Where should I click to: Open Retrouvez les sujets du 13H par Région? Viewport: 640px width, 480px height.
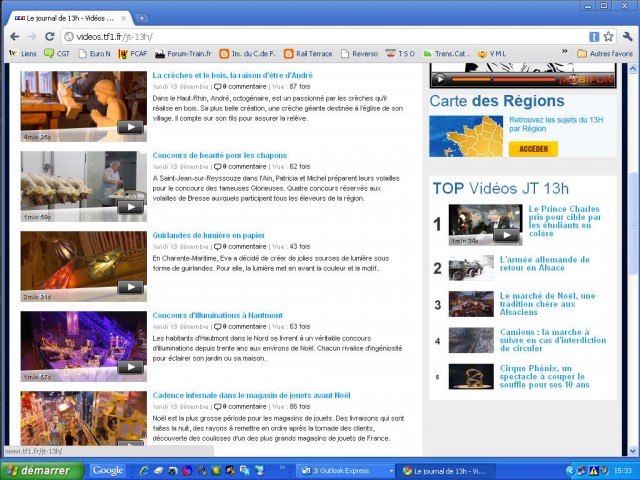pos(556,124)
